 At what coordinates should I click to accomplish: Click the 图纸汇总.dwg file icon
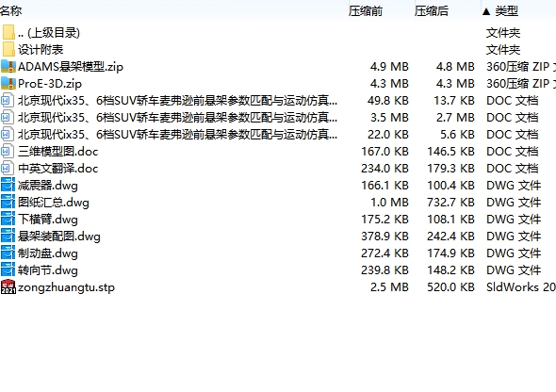coord(8,202)
